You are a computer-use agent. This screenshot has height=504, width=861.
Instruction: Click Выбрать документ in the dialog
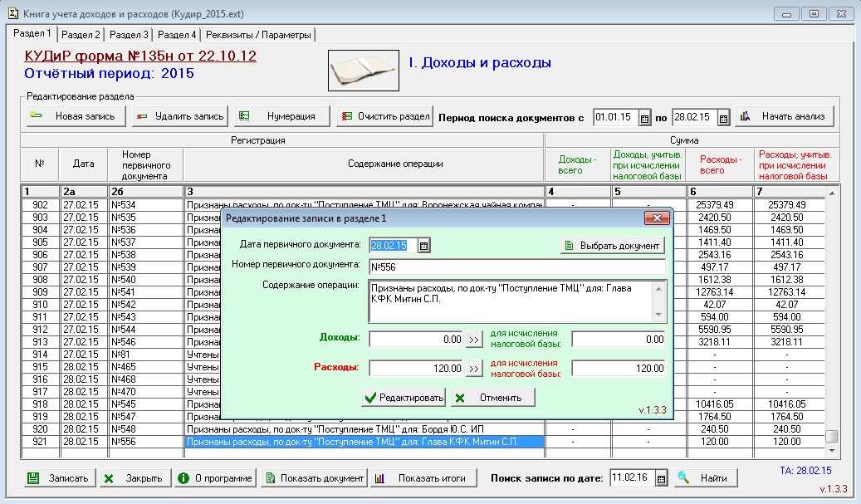pyautogui.click(x=613, y=246)
